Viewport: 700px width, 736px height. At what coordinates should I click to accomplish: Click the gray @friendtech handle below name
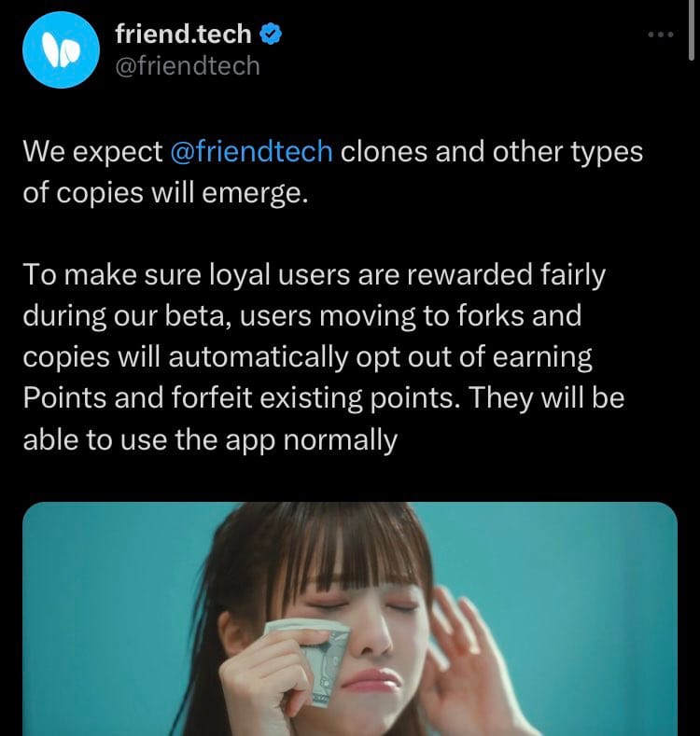[188, 65]
